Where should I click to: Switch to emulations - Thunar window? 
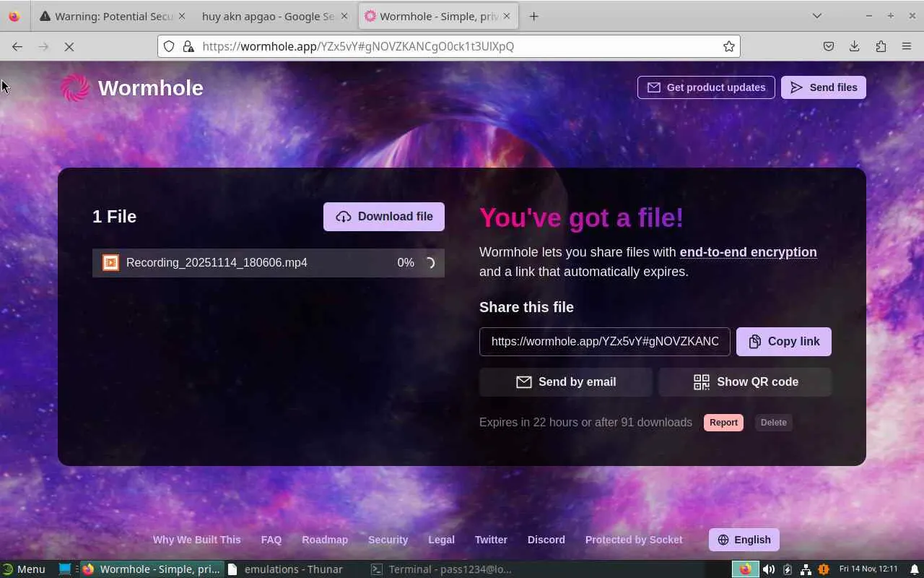[295, 569]
